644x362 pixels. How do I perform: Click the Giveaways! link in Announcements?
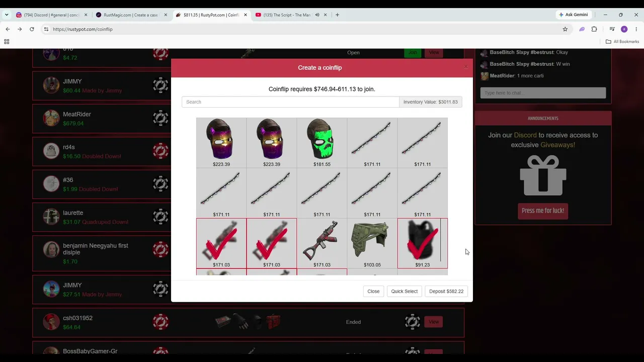pyautogui.click(x=557, y=145)
